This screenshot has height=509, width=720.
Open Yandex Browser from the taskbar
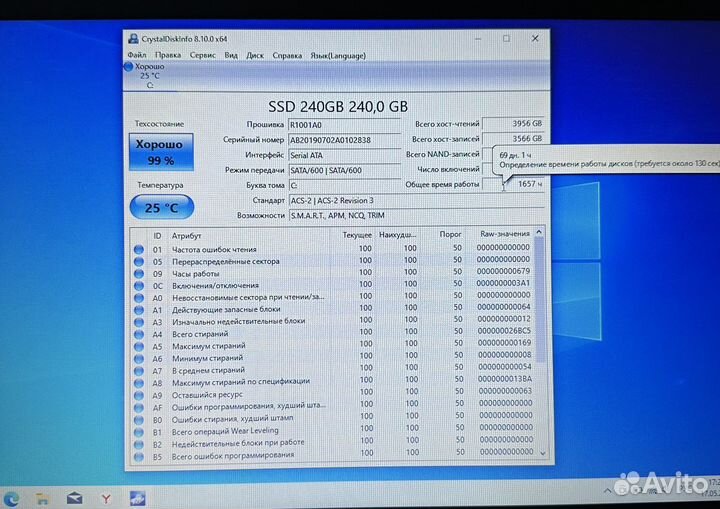(106, 498)
